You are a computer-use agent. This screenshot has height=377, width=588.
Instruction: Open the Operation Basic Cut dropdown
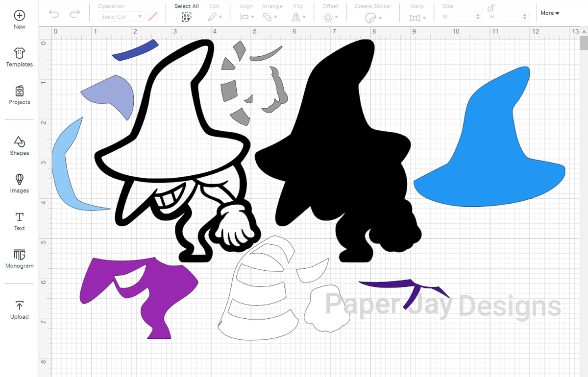(x=121, y=17)
